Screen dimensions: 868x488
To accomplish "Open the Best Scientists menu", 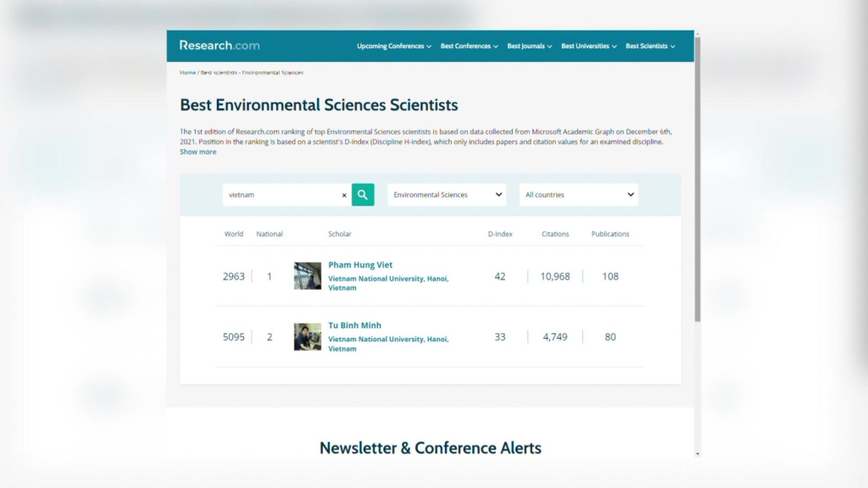I will (650, 47).
